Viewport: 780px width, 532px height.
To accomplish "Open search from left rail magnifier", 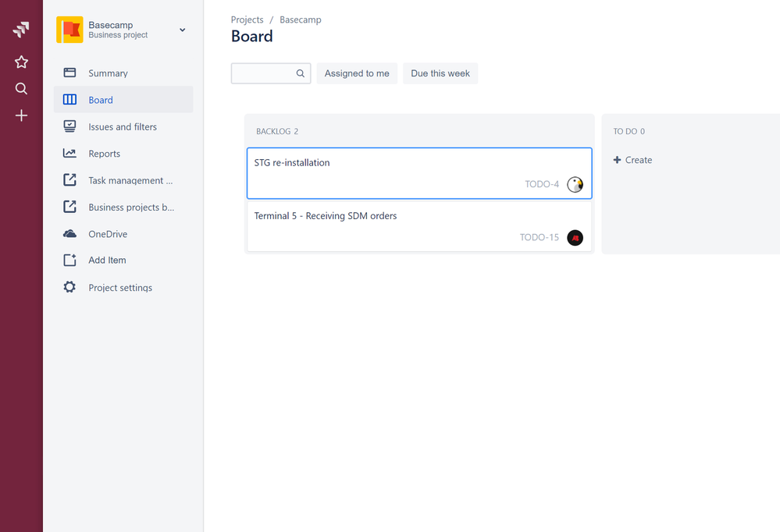I will [21, 88].
